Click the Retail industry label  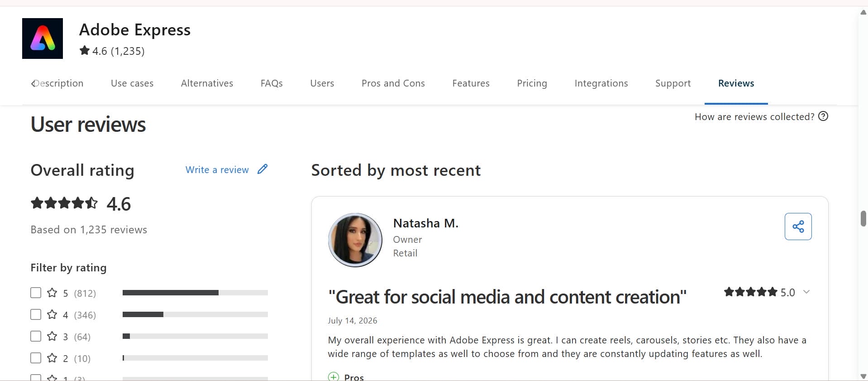pyautogui.click(x=405, y=253)
